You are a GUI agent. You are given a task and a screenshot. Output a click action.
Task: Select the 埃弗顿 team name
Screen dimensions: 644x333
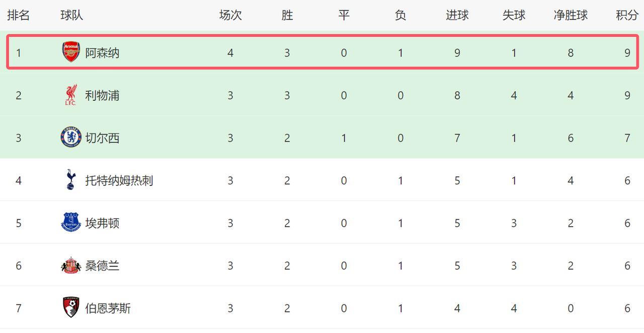coord(102,223)
